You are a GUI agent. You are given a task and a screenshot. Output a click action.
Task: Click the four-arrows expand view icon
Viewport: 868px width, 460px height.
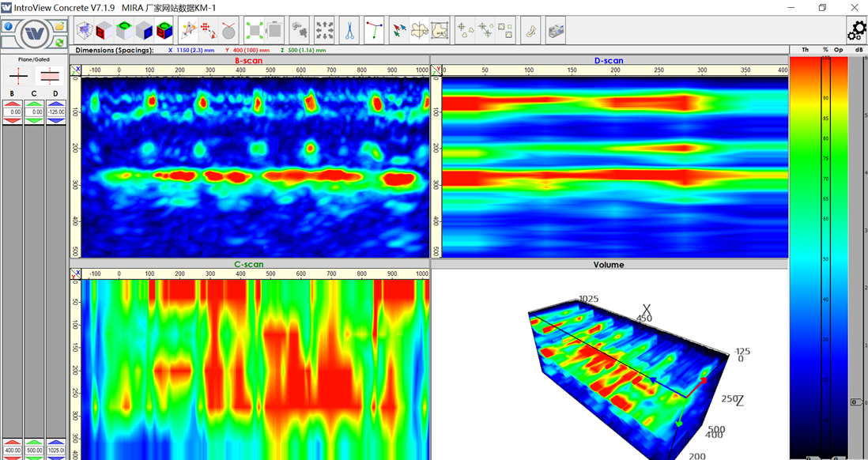pyautogui.click(x=324, y=31)
